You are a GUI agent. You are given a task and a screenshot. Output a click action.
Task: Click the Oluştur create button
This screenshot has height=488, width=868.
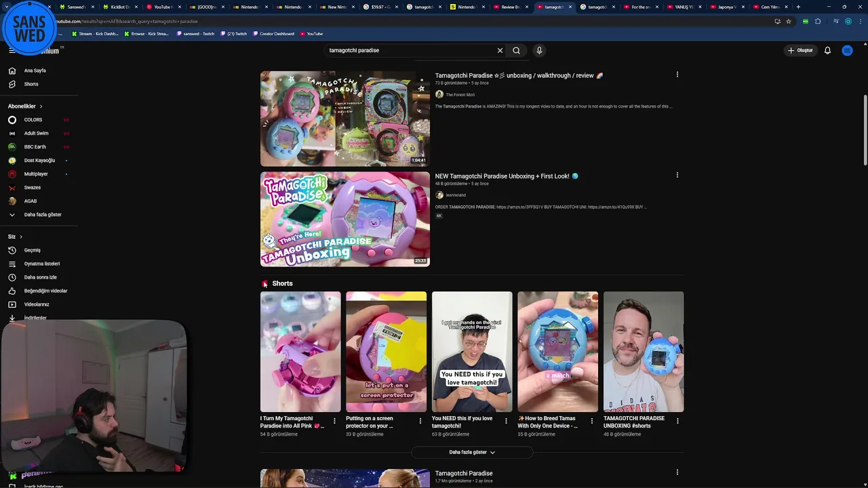click(x=800, y=50)
